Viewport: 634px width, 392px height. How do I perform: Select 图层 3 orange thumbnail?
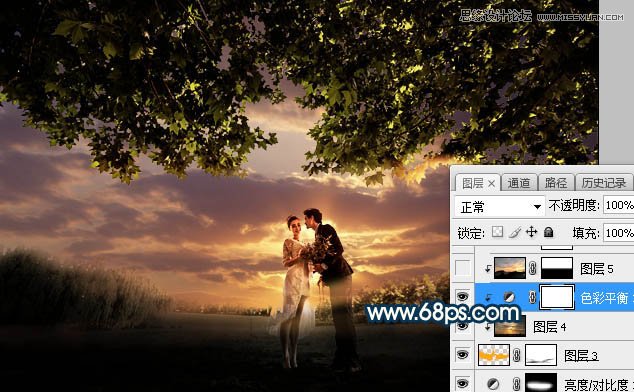point(494,355)
